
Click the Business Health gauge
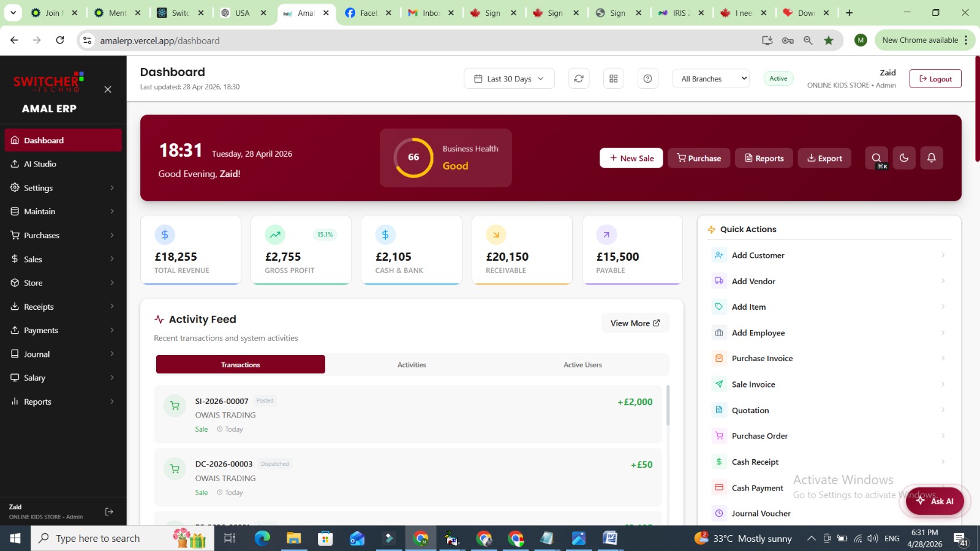click(x=413, y=157)
